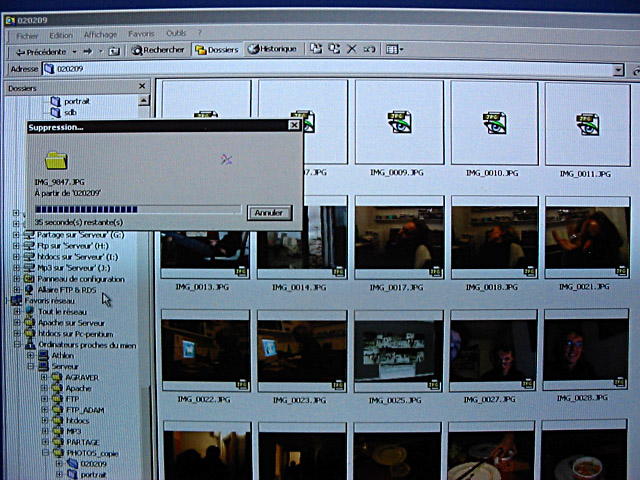This screenshot has height=480, width=640.
Task: Collapse the PHOTOS_copie folder
Action: [45, 453]
